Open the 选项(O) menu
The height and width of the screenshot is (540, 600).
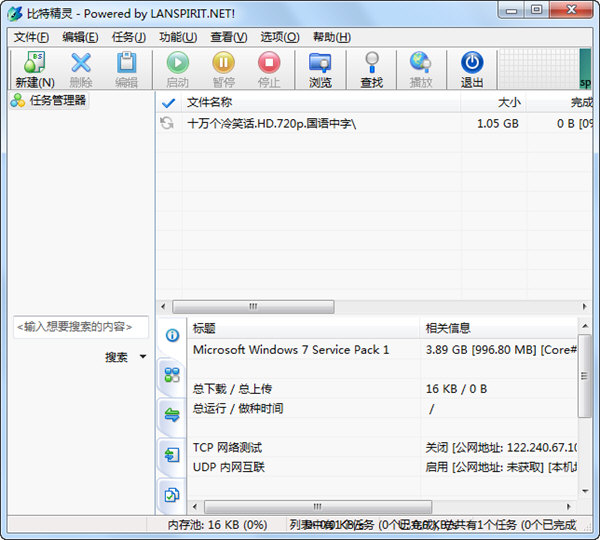(279, 37)
